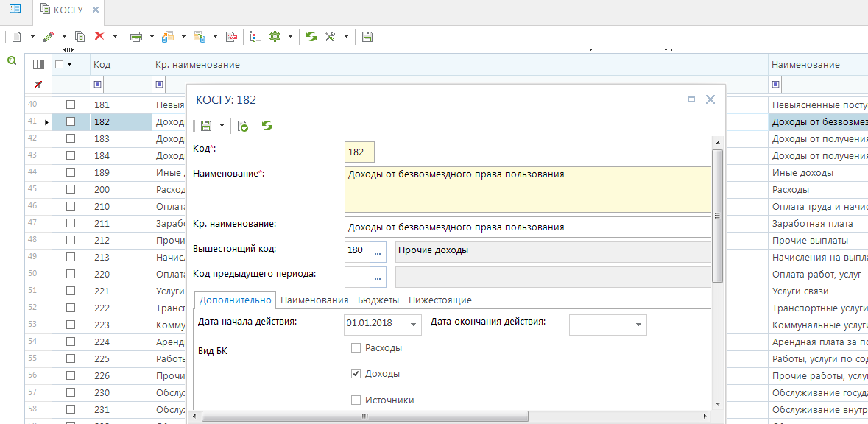Check the Расходы checkbox
The image size is (868, 424).
[x=356, y=348]
